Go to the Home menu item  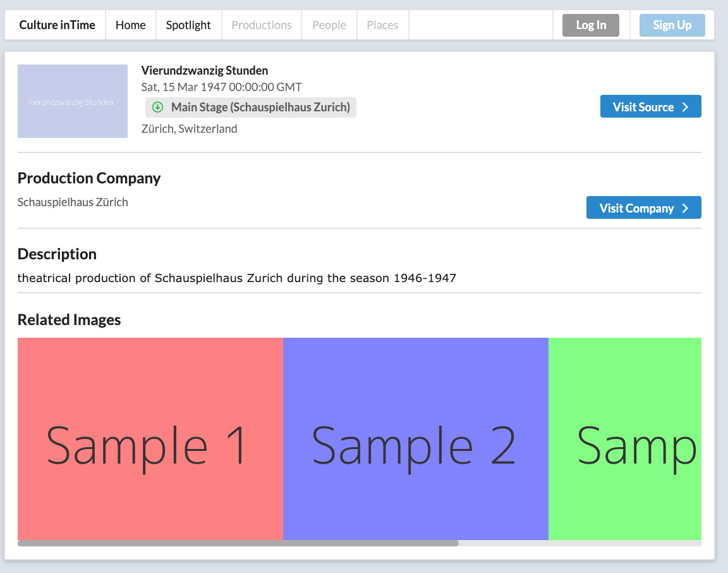pos(130,25)
